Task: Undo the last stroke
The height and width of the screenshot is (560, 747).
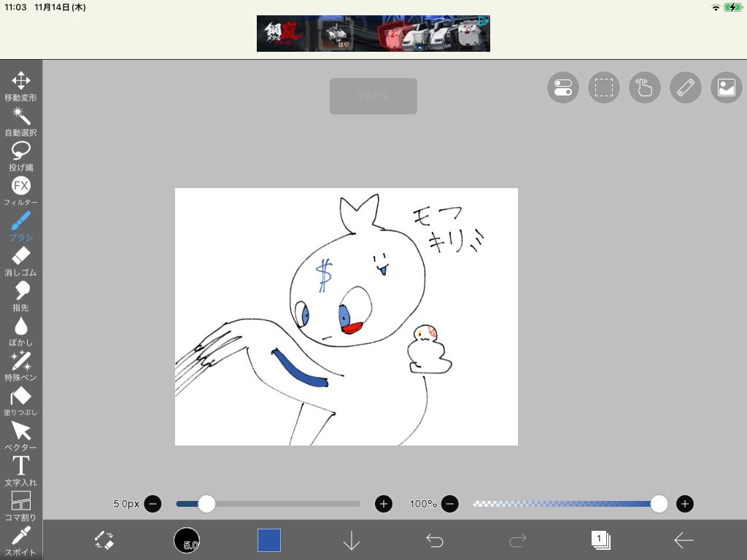Action: point(435,540)
